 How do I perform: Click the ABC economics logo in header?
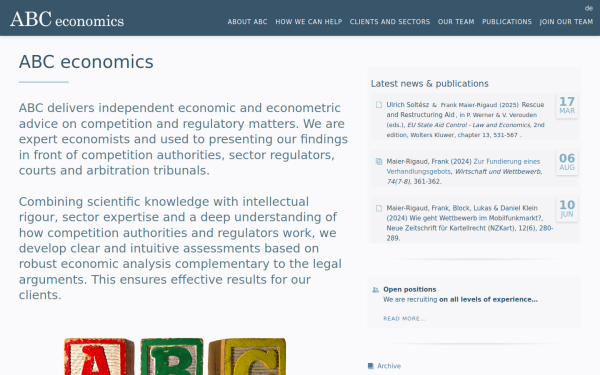click(x=67, y=19)
